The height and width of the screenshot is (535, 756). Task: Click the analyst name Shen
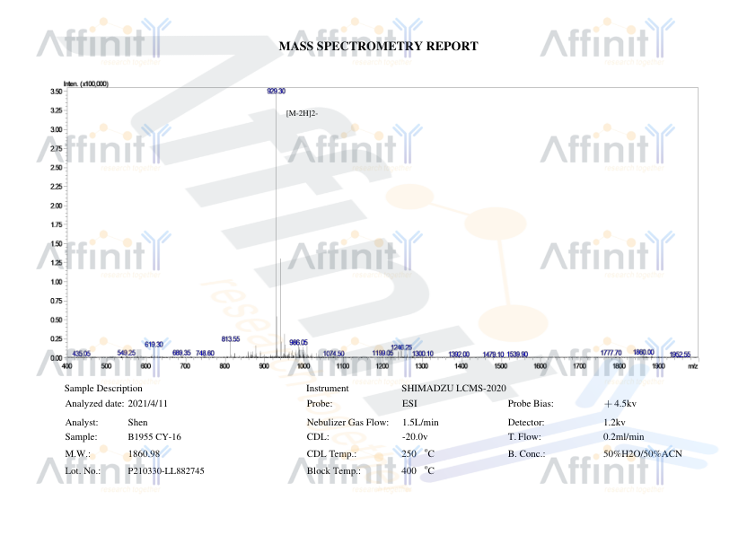(138, 423)
